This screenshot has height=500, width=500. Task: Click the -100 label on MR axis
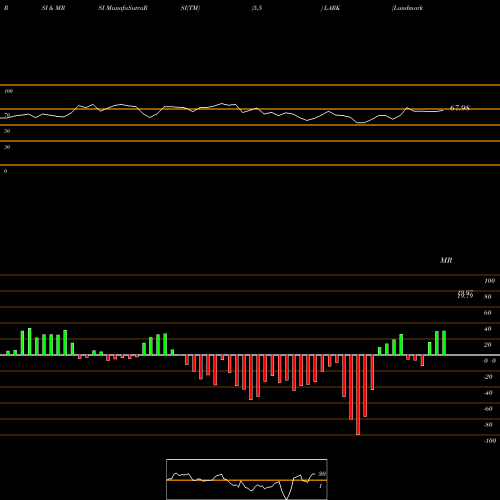tap(490, 441)
